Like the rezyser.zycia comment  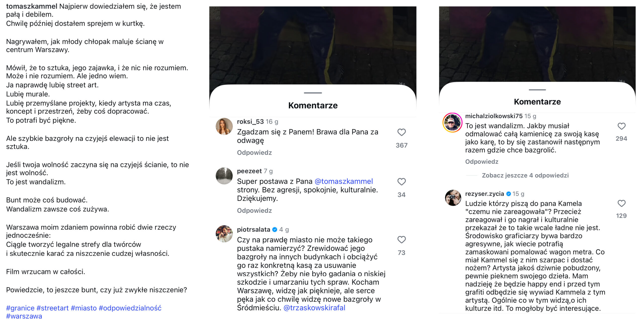[621, 204]
